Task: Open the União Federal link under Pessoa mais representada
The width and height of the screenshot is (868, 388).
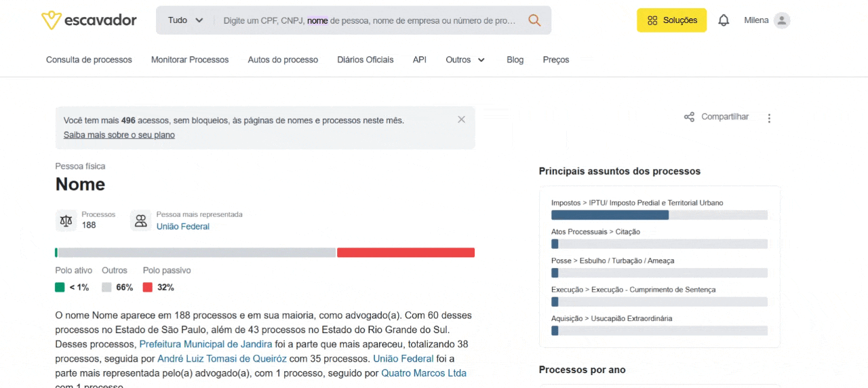Action: click(183, 227)
